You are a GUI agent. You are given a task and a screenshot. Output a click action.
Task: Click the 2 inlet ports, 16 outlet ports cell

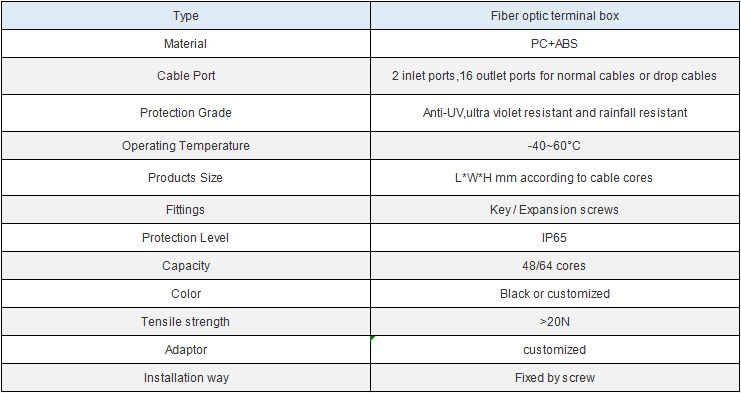pyautogui.click(x=555, y=76)
